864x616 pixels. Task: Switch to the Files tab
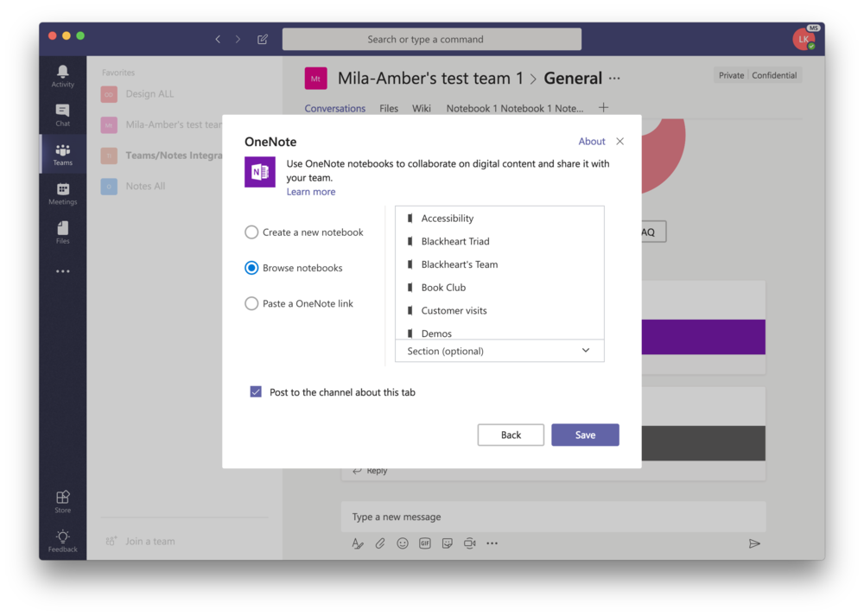coord(389,109)
